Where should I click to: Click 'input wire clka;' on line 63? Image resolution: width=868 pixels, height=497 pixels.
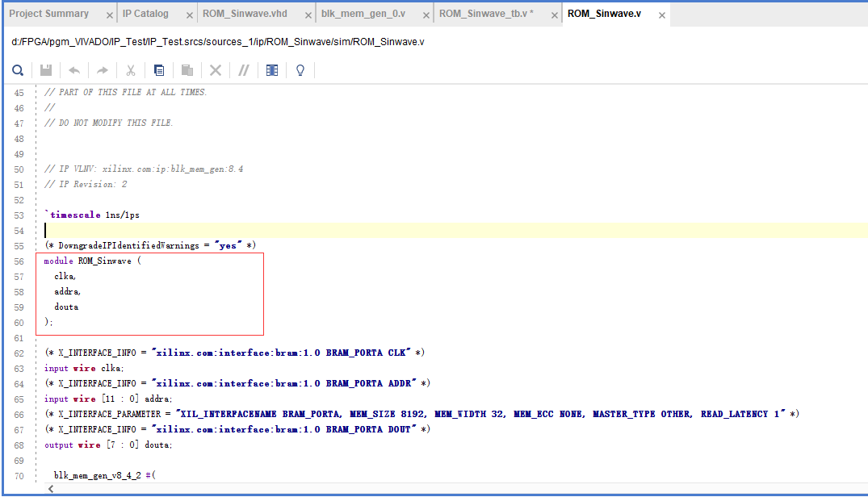[x=84, y=368]
